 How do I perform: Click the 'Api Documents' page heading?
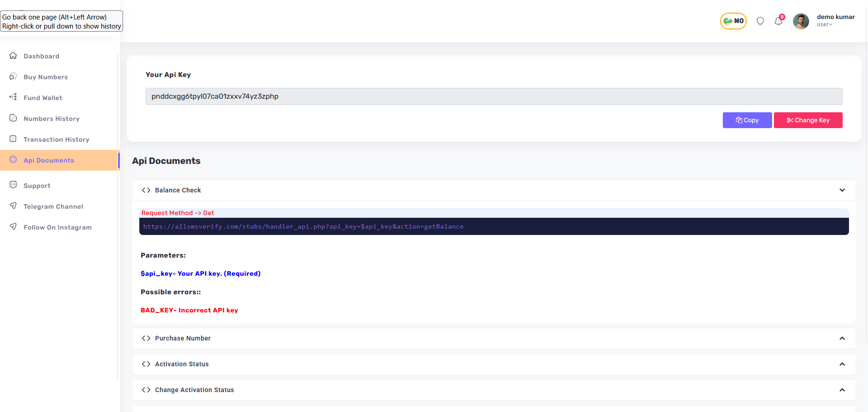pos(166,161)
